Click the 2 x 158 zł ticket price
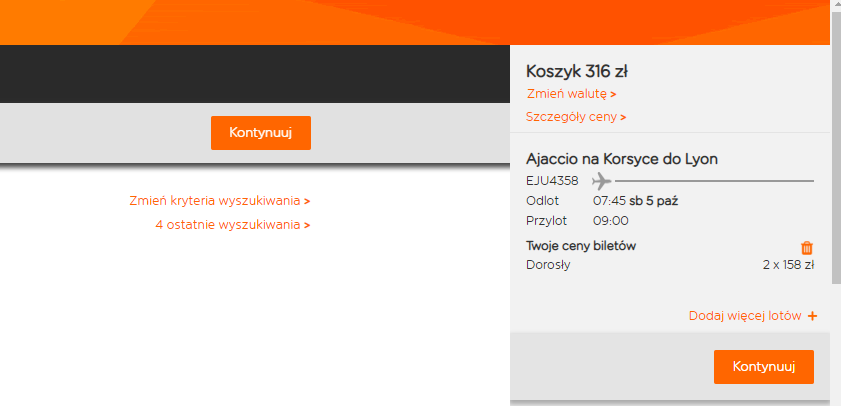 tap(788, 265)
